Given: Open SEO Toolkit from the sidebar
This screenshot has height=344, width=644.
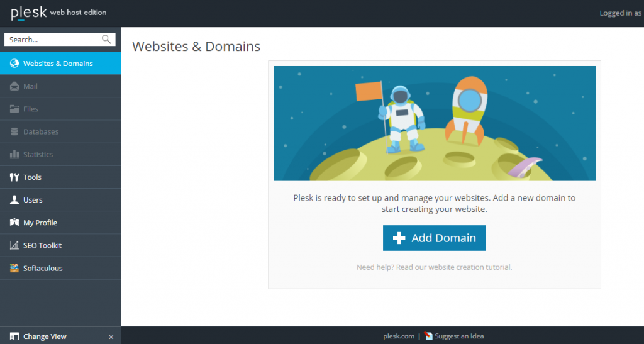Looking at the screenshot, I should point(42,245).
